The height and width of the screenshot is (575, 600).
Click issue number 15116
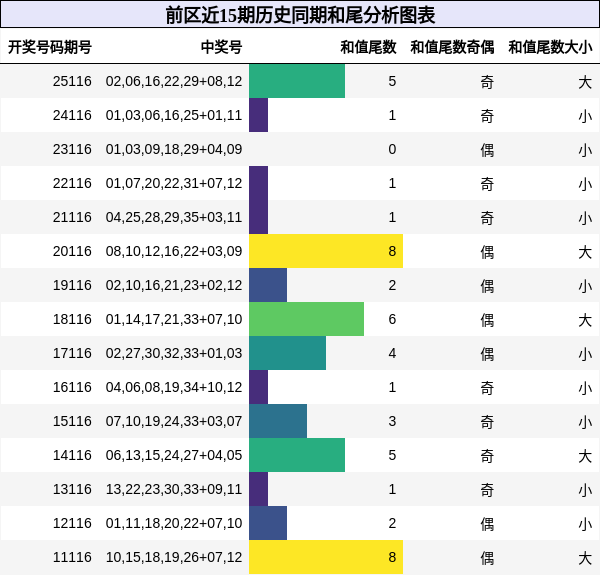72,421
